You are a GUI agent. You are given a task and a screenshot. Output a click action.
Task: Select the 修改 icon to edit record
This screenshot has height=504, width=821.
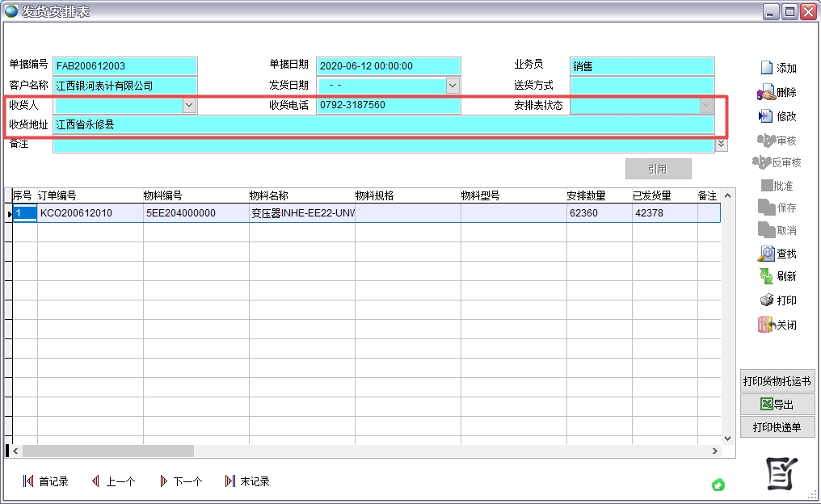coord(779,115)
